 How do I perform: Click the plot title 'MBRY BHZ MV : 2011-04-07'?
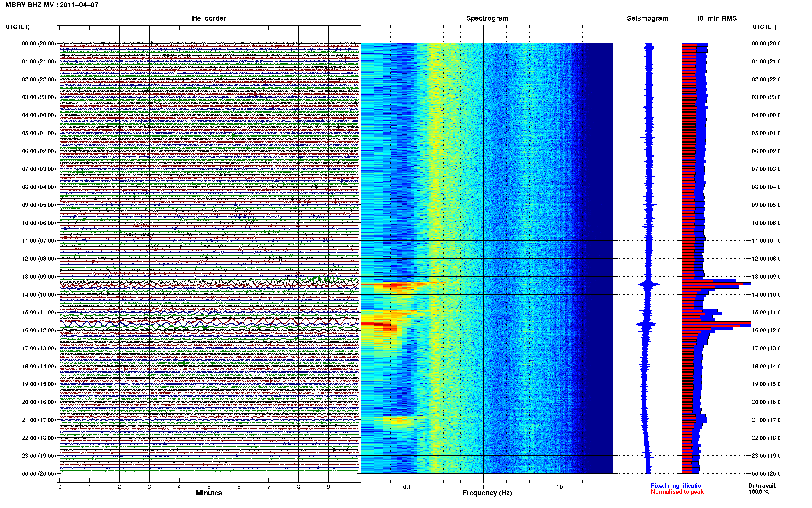point(52,5)
